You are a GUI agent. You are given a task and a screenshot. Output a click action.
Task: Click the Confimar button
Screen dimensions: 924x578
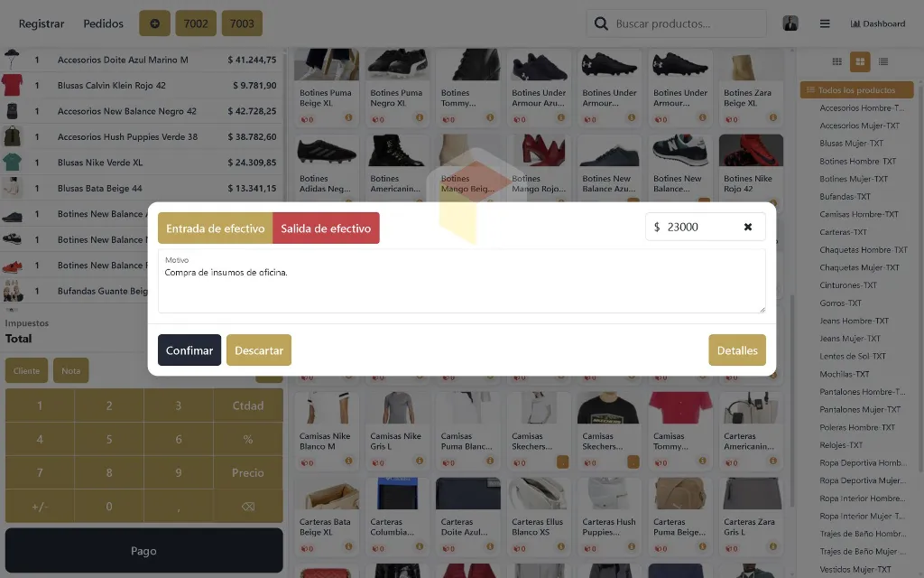pyautogui.click(x=189, y=350)
